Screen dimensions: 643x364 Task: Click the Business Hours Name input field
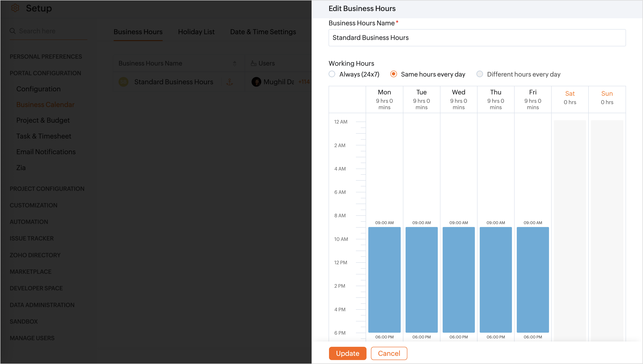[x=477, y=38]
